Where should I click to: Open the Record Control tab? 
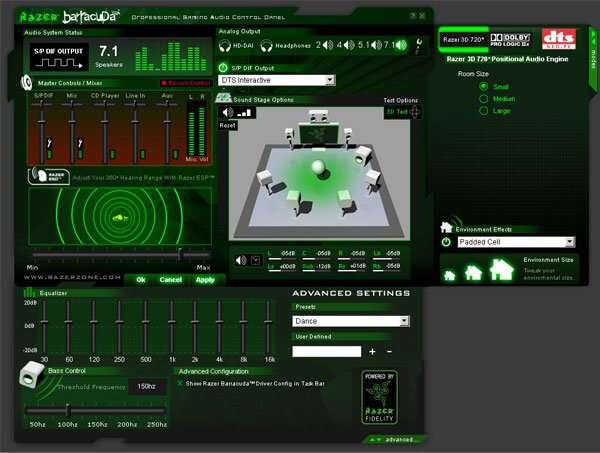(186, 83)
